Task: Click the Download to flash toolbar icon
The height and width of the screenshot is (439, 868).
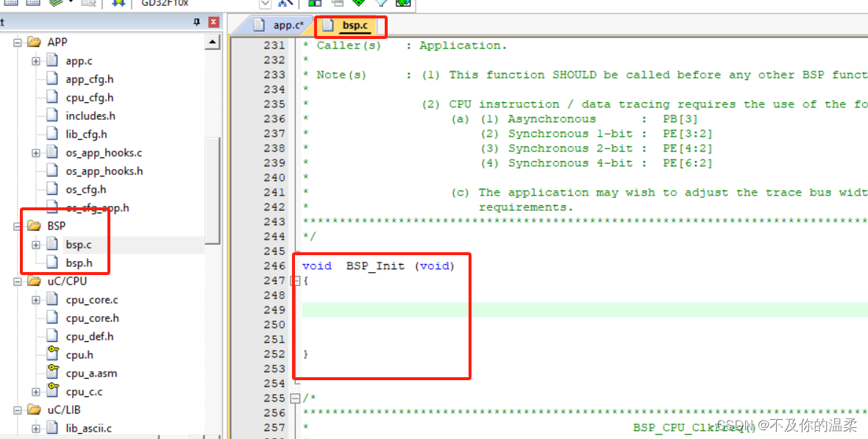Action: point(118,4)
